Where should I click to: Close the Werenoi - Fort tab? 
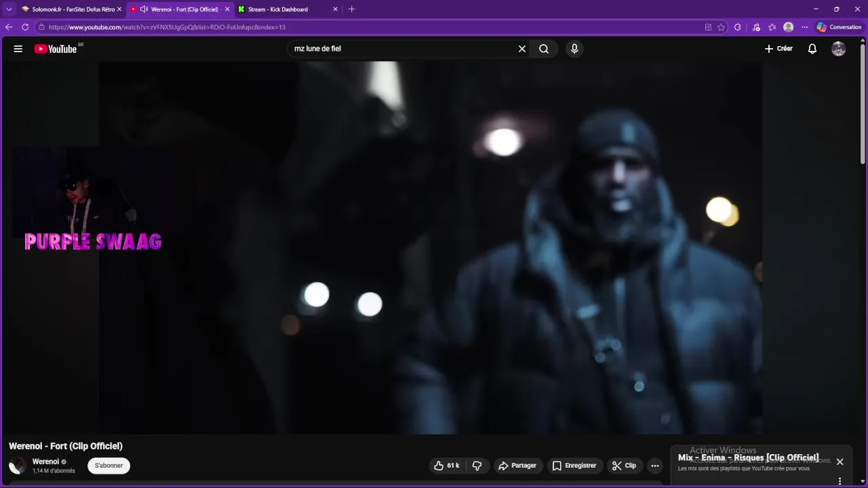tap(227, 9)
